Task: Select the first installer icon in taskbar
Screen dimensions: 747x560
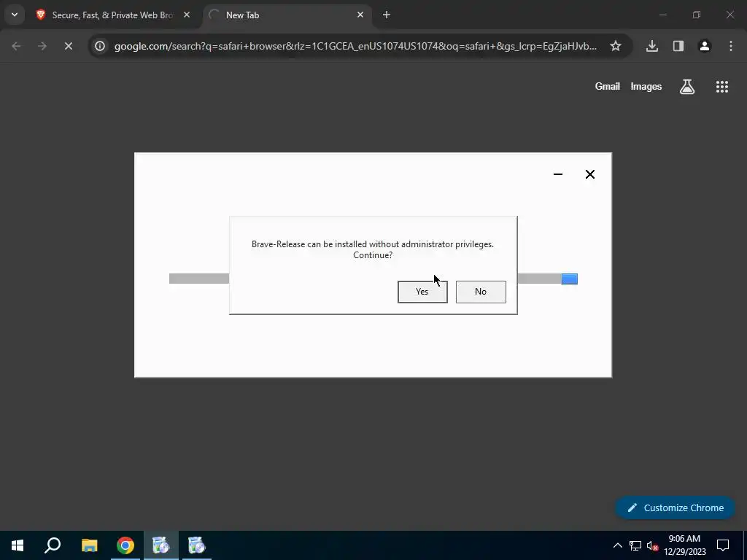Action: (161, 545)
